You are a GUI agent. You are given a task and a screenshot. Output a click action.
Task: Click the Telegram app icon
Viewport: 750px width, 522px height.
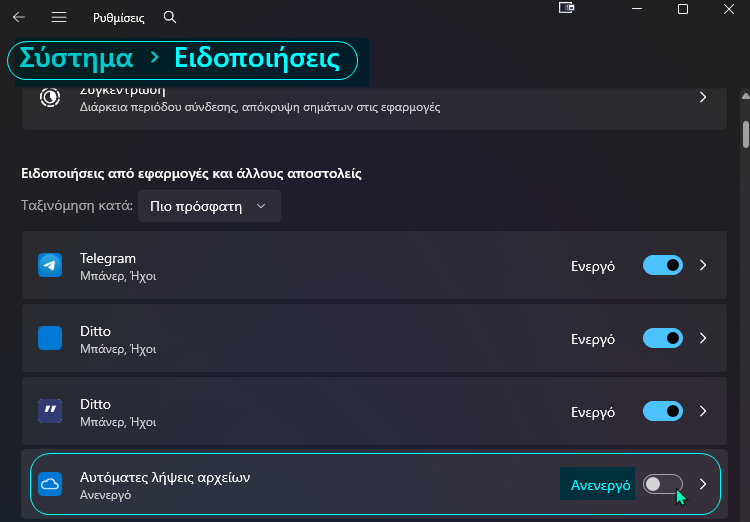pyautogui.click(x=50, y=265)
